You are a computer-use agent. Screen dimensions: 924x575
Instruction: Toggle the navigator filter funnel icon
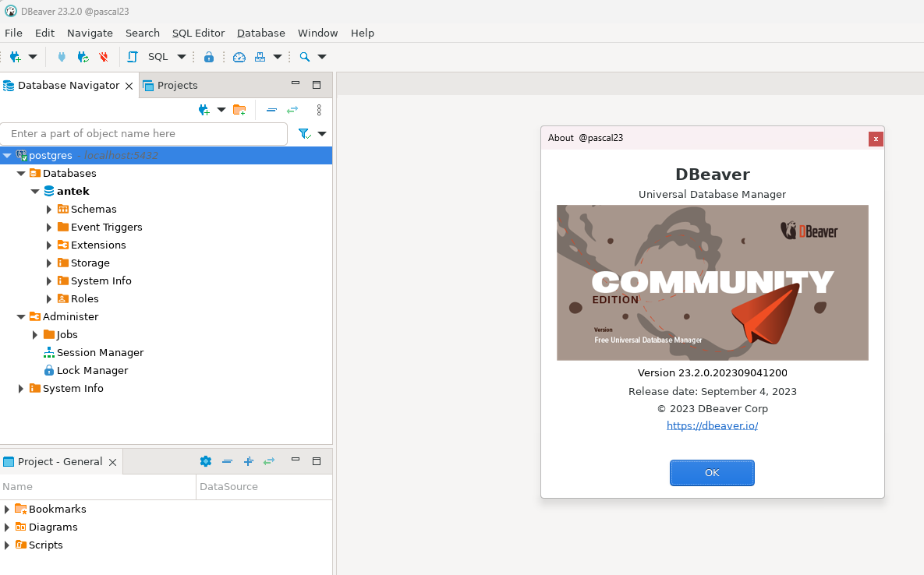304,134
